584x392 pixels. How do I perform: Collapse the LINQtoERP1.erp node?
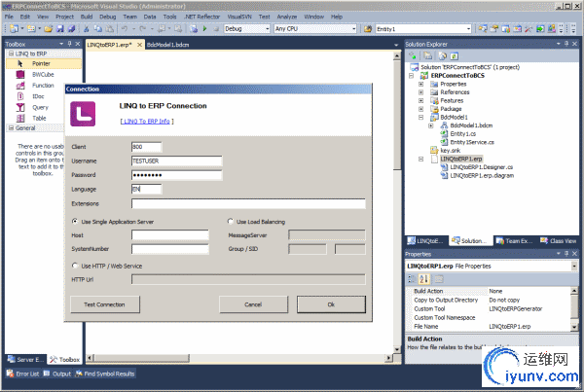tap(420, 159)
